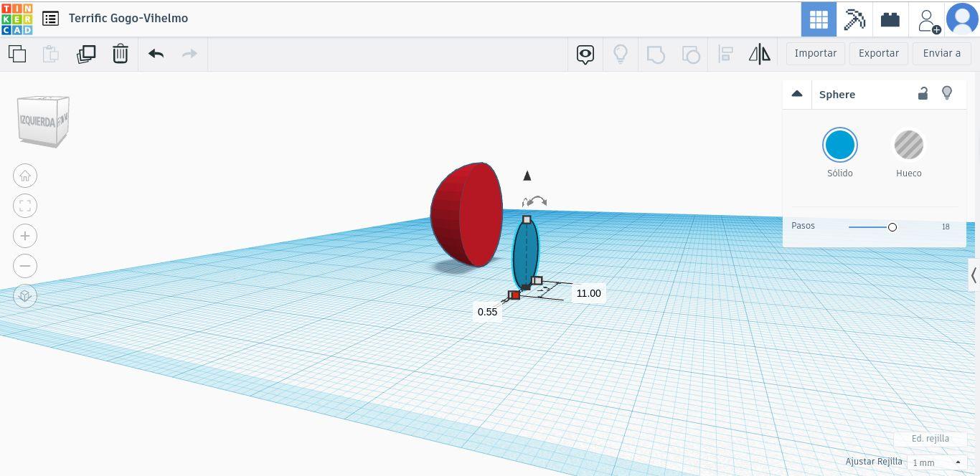980x476 pixels.
Task: Invite a collaborator with add-person icon
Action: 928,20
